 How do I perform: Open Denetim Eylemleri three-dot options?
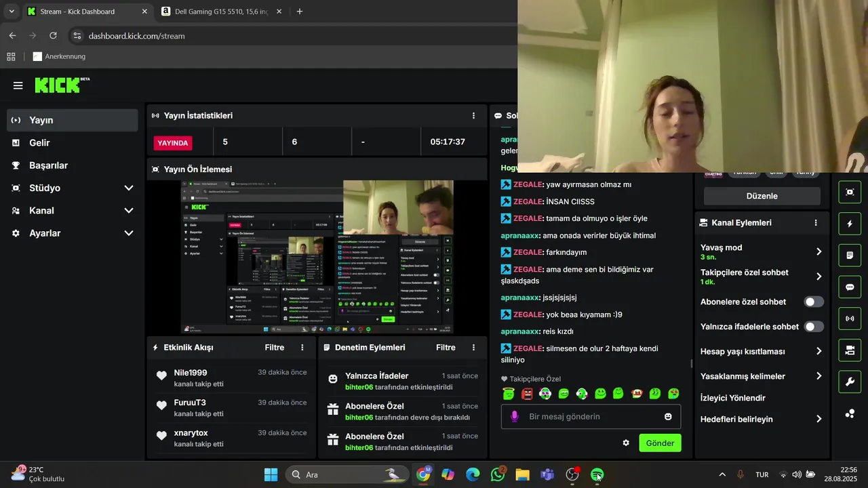point(473,348)
